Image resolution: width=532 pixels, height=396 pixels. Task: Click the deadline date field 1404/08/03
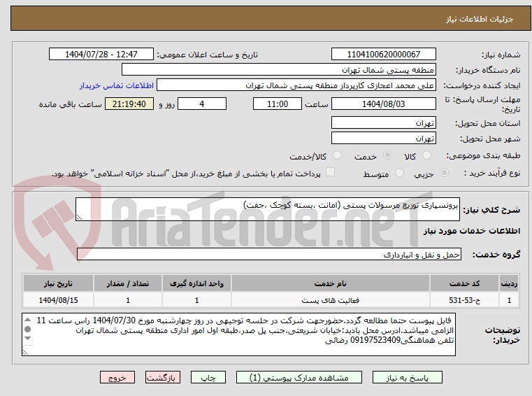click(383, 104)
